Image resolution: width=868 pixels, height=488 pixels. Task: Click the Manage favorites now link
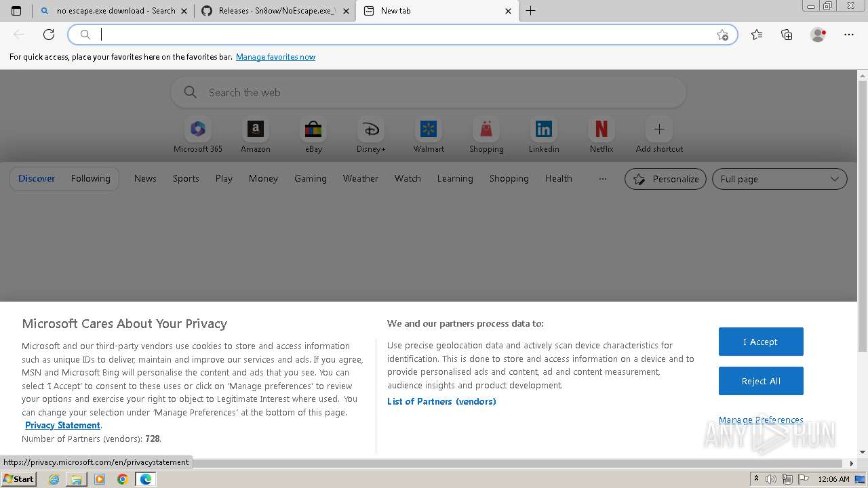[275, 57]
